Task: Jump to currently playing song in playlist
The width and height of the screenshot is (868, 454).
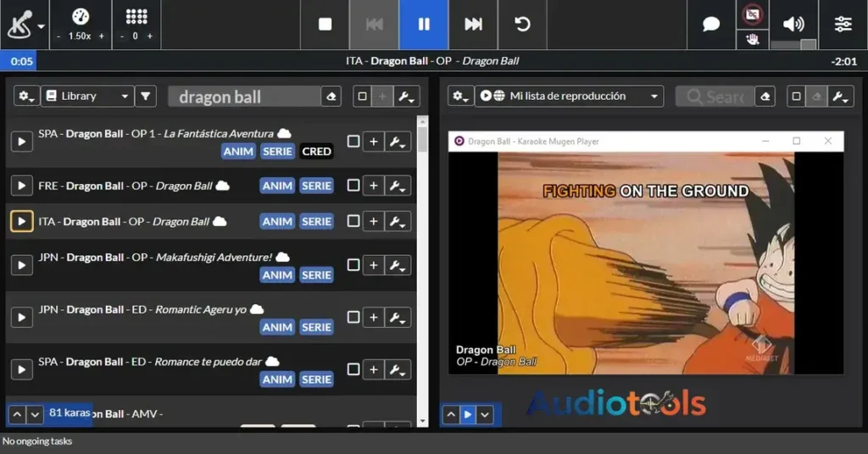Action: pos(468,415)
